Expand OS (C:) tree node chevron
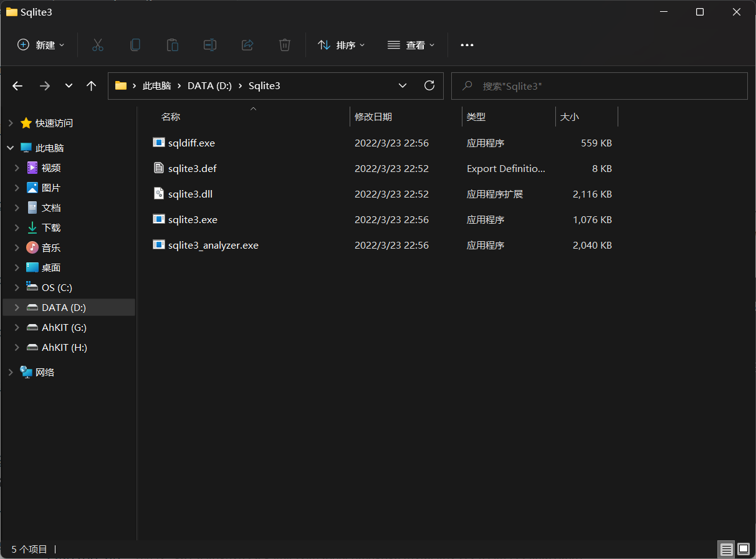756x559 pixels. click(17, 288)
